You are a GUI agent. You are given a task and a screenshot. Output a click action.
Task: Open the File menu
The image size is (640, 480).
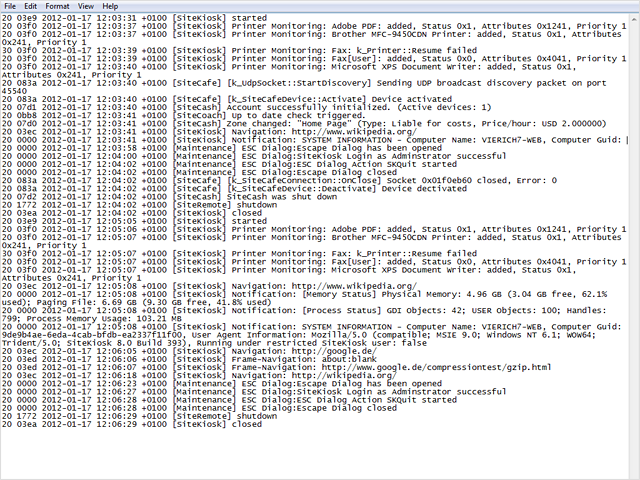[x=10, y=6]
